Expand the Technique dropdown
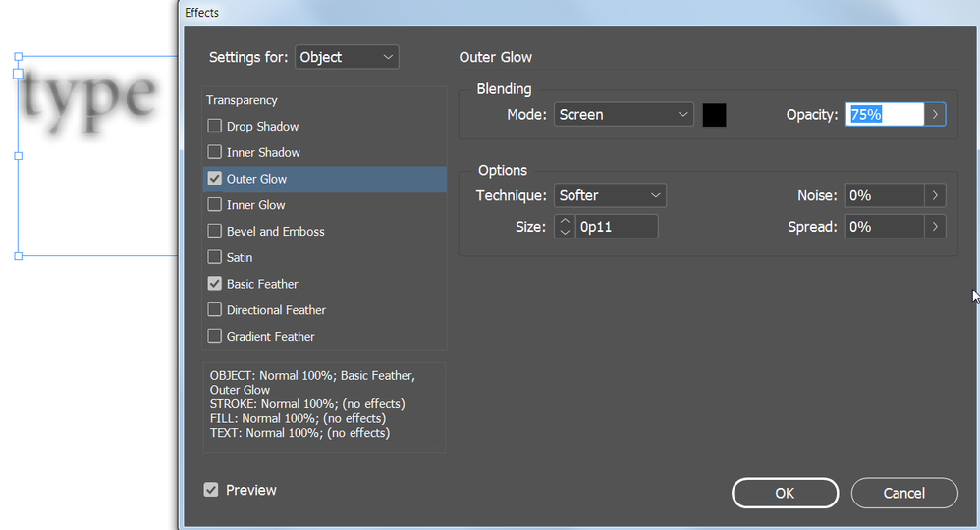980x530 pixels. click(x=610, y=195)
